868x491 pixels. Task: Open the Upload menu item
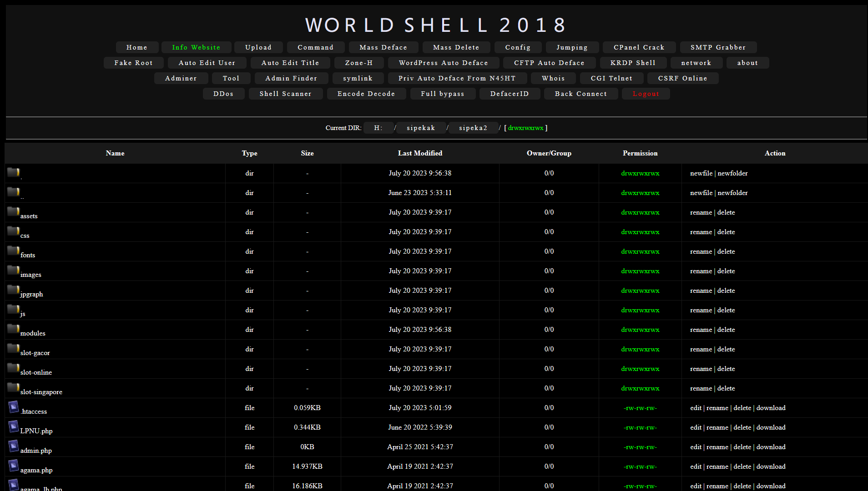click(x=258, y=47)
